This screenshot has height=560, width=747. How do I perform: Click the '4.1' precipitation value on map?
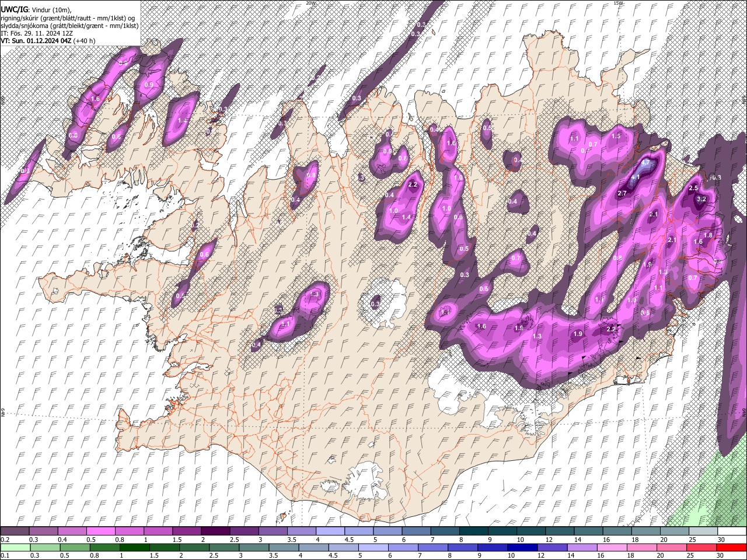[636, 177]
